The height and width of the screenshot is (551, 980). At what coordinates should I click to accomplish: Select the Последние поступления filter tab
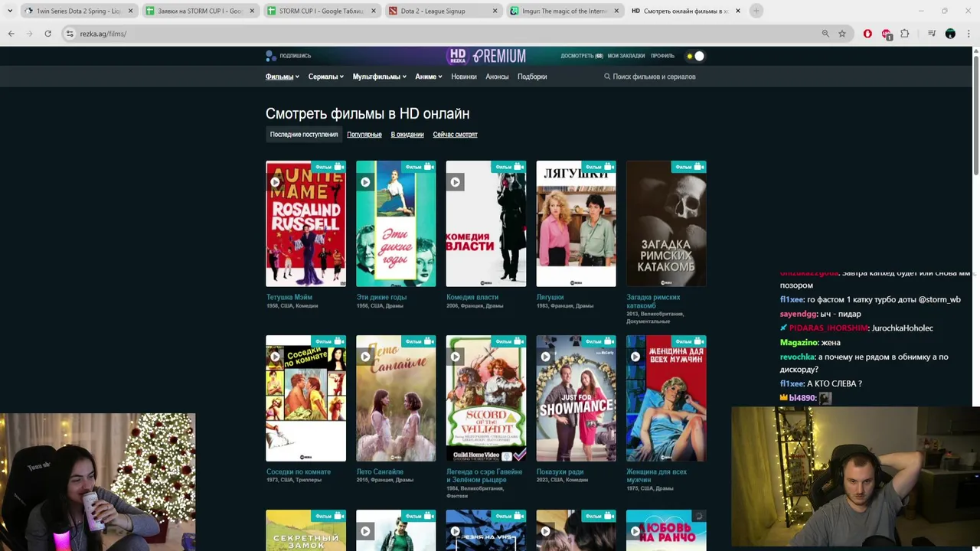tap(304, 135)
